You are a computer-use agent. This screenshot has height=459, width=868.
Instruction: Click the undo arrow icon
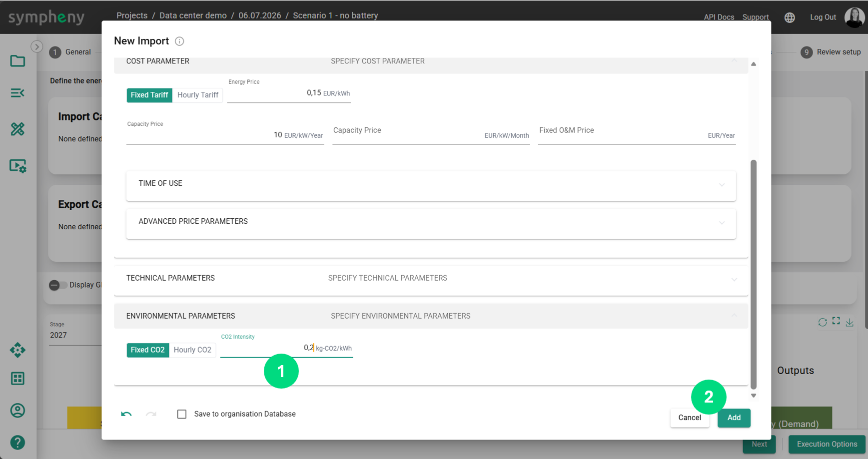coord(126,414)
